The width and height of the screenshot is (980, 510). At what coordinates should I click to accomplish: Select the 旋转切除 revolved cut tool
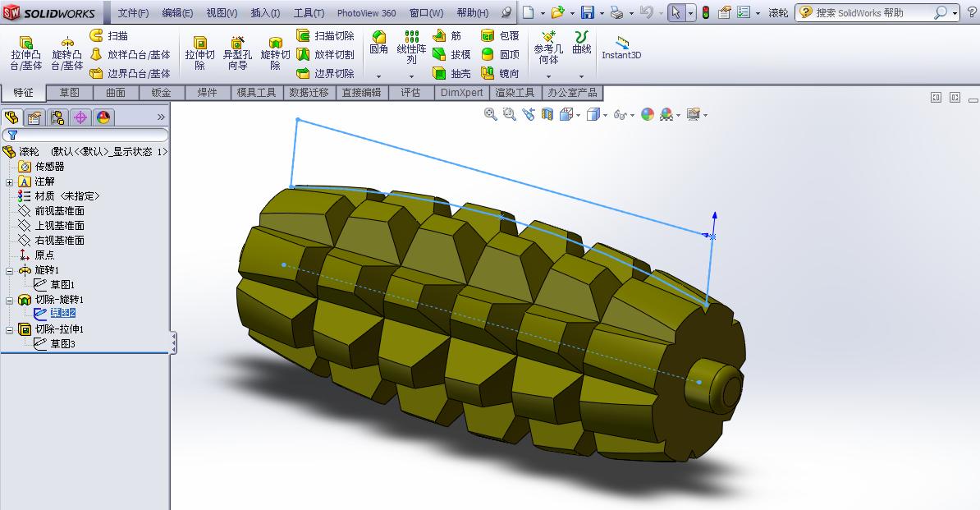tap(275, 53)
